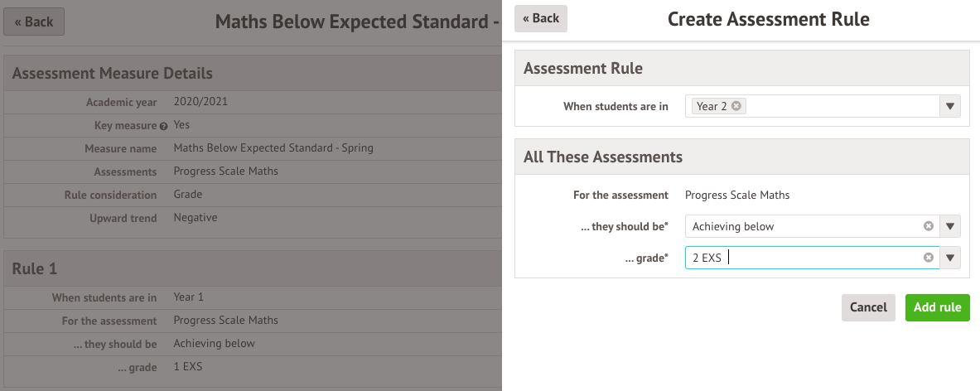Click the 'Achieving below' select field
The height and width of the screenshot is (391, 980).
pos(804,226)
